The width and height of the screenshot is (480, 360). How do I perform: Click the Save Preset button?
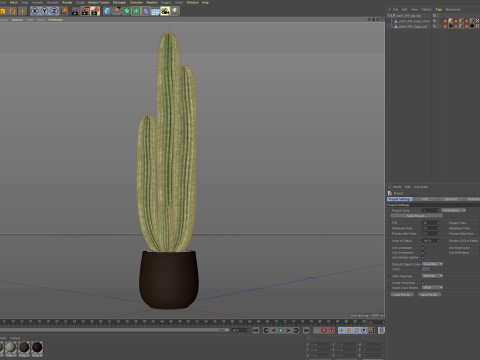pos(430,295)
